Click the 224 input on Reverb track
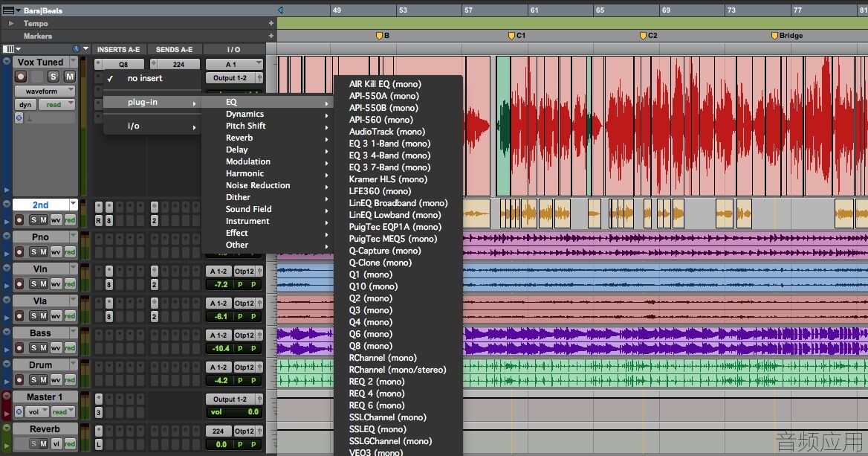Image resolution: width=868 pixels, height=456 pixels. click(x=218, y=431)
